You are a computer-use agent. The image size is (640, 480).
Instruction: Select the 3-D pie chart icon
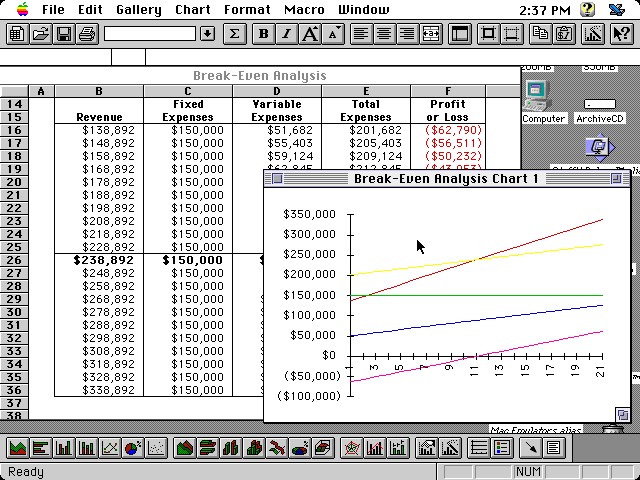[x=301, y=449]
